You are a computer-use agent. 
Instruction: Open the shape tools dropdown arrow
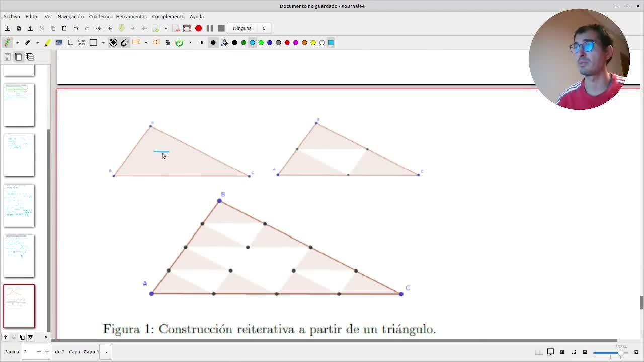(103, 43)
